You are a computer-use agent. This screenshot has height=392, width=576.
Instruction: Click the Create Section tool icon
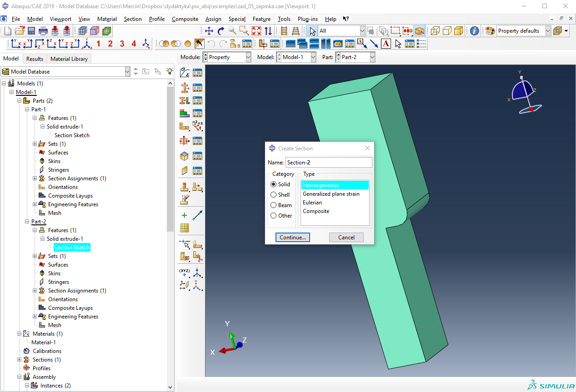click(185, 88)
